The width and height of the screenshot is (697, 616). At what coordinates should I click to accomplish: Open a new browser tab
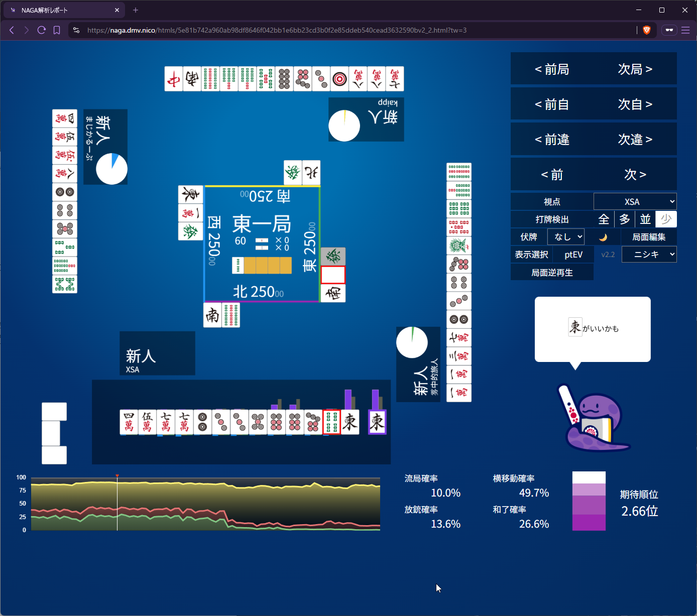click(136, 10)
